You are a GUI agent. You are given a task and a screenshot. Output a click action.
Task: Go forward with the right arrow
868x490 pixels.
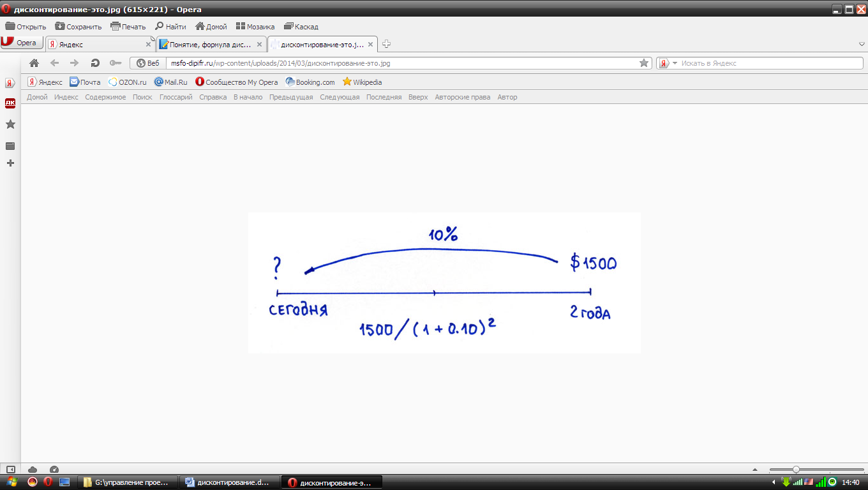click(74, 63)
